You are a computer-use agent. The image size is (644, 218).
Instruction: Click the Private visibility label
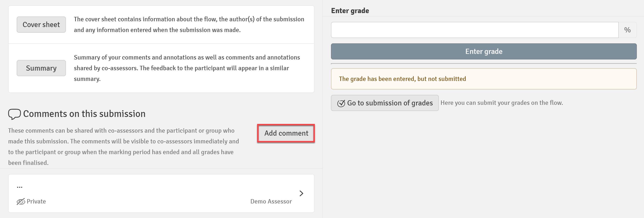36,201
